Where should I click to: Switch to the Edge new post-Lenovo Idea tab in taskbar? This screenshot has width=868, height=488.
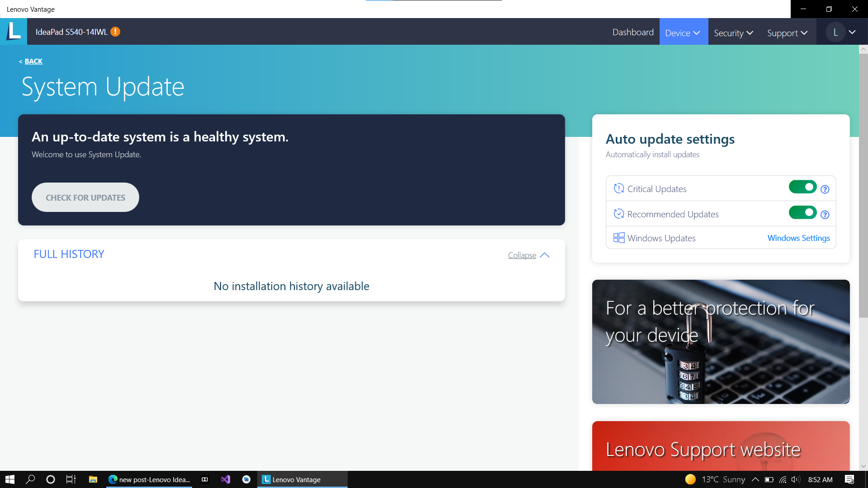[149, 479]
